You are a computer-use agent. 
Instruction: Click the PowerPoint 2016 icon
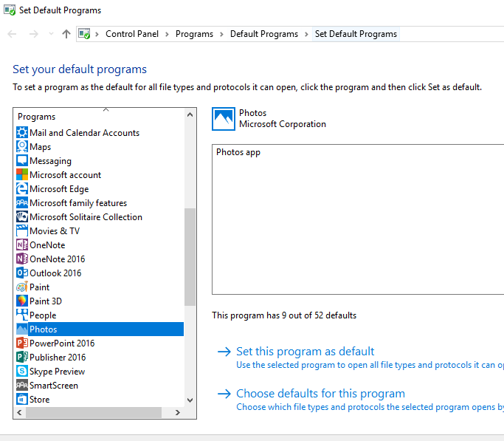coord(22,343)
